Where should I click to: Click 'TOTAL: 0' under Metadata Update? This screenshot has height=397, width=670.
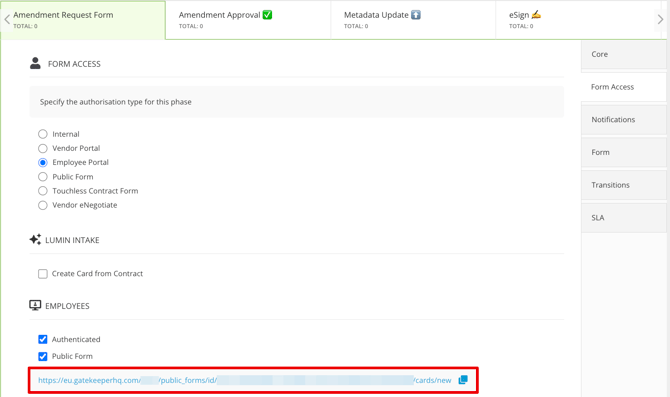356,26
